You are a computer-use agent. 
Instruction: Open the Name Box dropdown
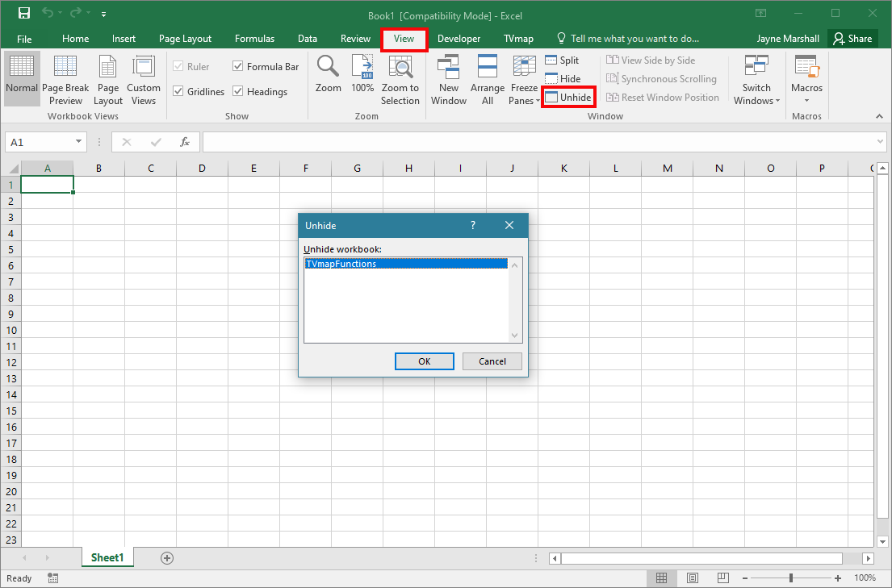pos(78,142)
